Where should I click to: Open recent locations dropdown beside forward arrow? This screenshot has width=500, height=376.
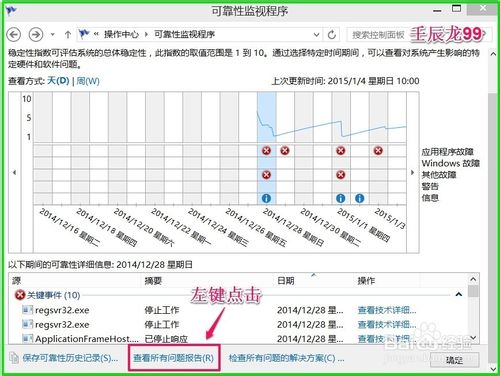pos(52,34)
